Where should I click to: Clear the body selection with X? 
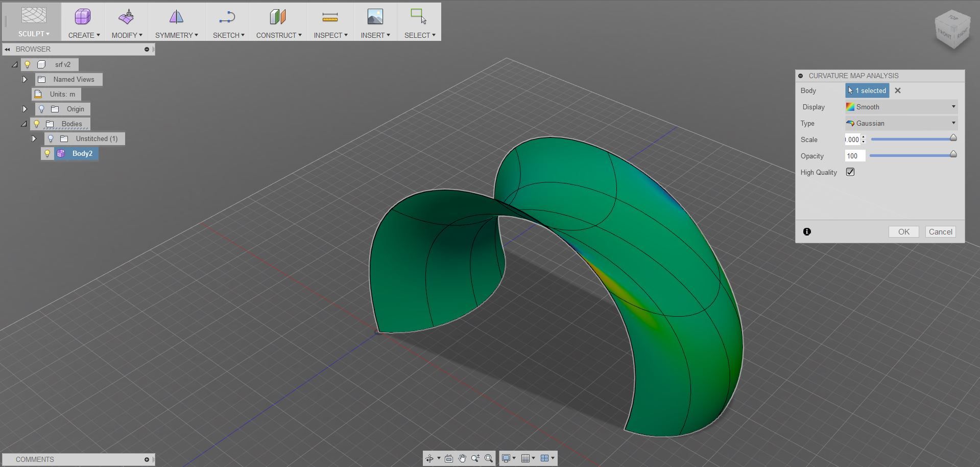pos(898,90)
